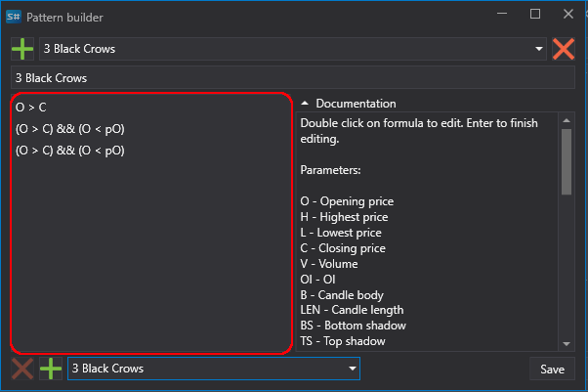Remove the selected formula with the bottom faded X
This screenshot has height=392, width=588.
pos(22,369)
